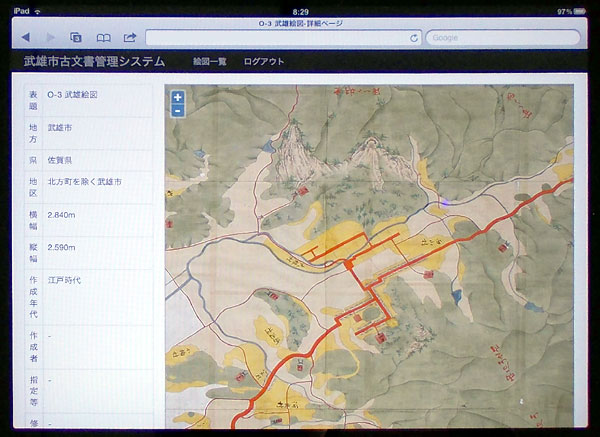Click the 武雄市古文書管理システム site title
The height and width of the screenshot is (437, 600).
pos(94,61)
